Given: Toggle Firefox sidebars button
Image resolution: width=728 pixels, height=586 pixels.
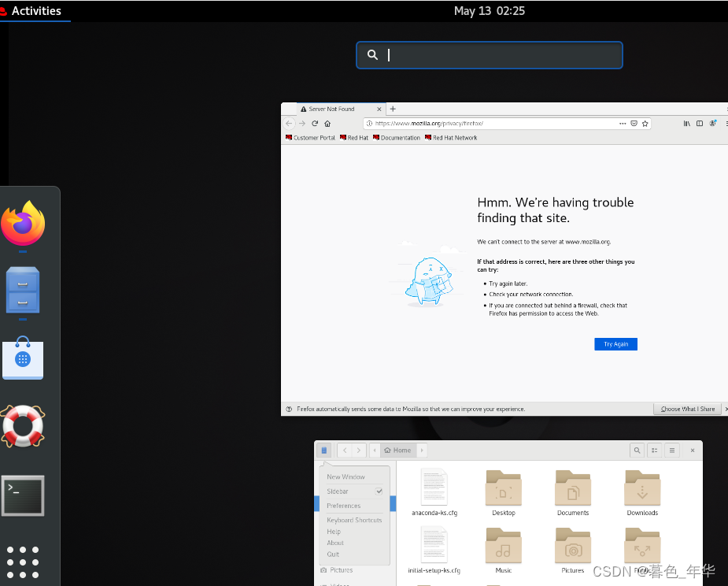Looking at the screenshot, I should coord(700,124).
